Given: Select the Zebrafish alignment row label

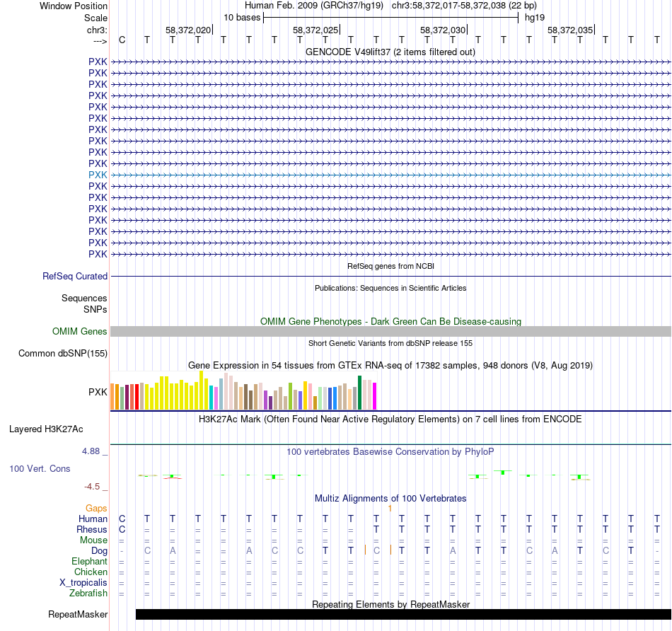Looking at the screenshot, I should tap(88, 594).
